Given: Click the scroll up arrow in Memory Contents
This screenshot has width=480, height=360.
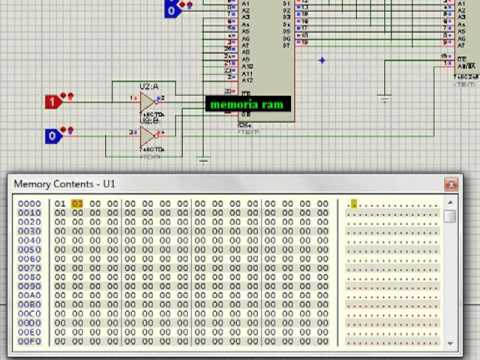Looking at the screenshot, I should pos(450,202).
